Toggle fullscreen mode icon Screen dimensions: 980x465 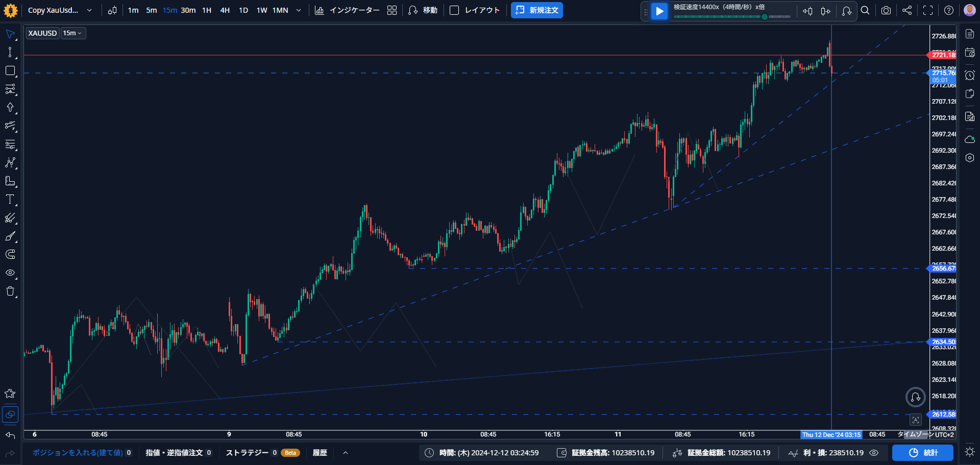(928, 10)
